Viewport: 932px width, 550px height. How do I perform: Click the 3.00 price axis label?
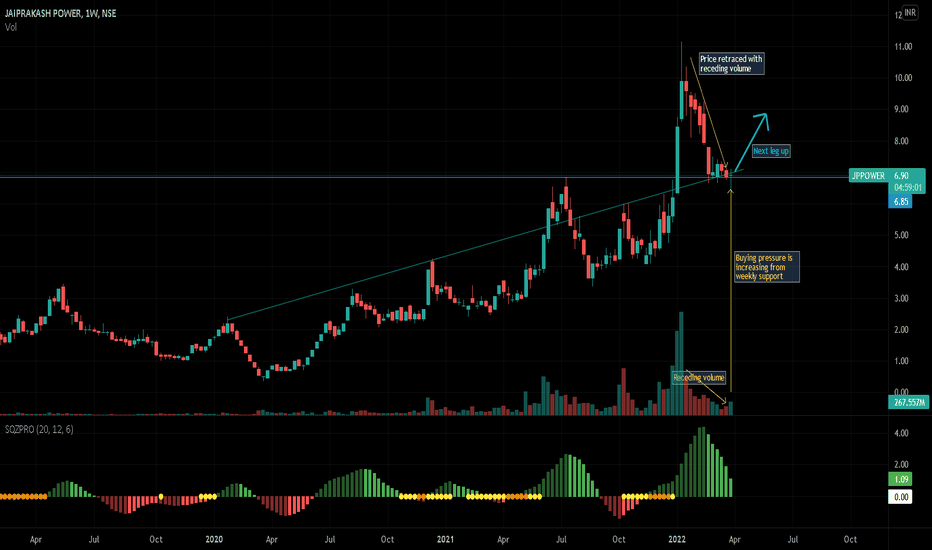(x=901, y=298)
